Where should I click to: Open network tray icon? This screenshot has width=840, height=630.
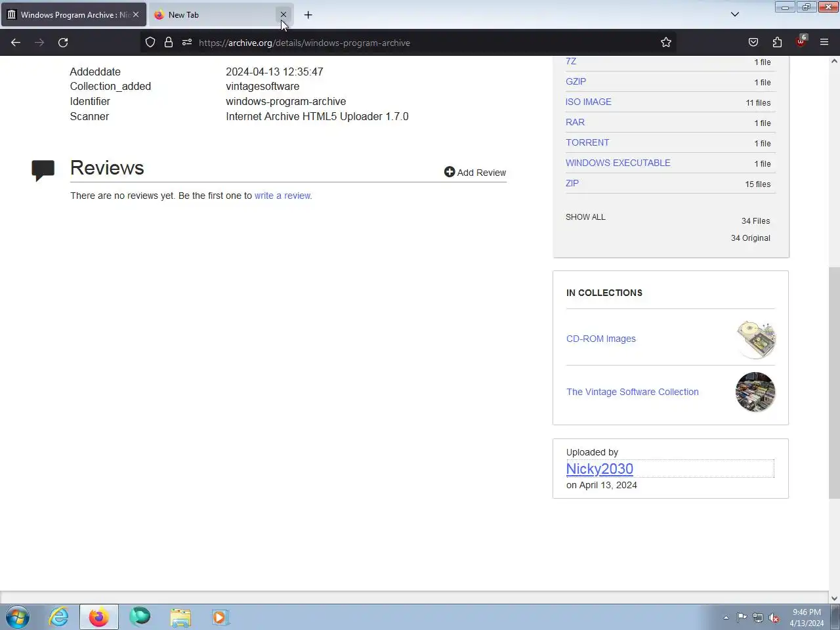coord(758,618)
